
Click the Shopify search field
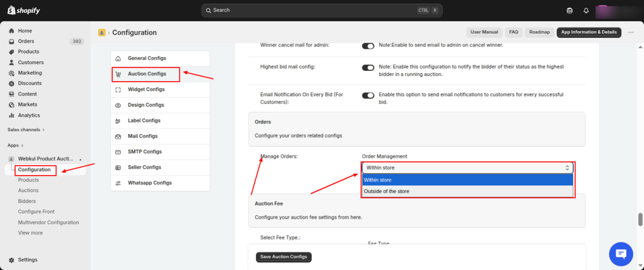pyautogui.click(x=321, y=10)
